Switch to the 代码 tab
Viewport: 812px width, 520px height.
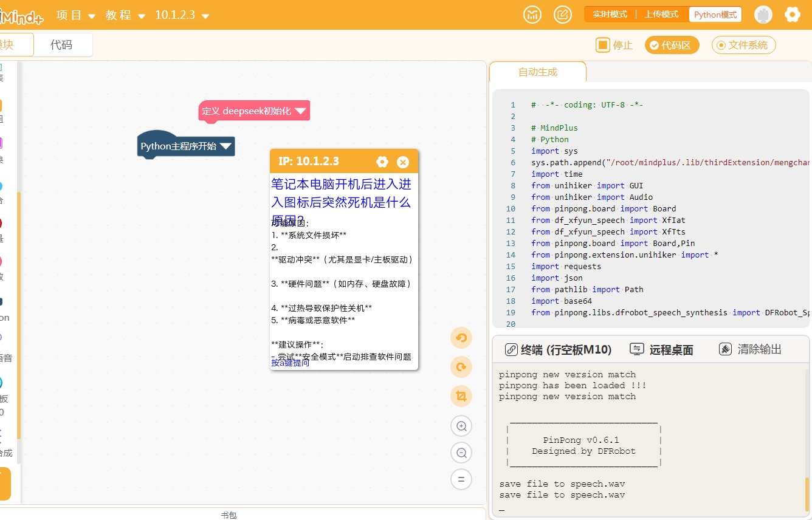61,45
